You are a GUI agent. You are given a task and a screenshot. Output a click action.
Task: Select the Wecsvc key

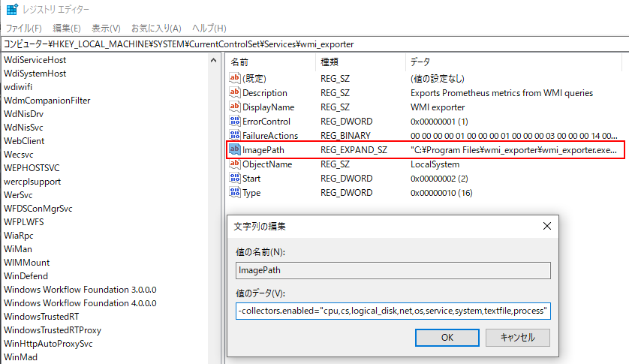(x=19, y=155)
